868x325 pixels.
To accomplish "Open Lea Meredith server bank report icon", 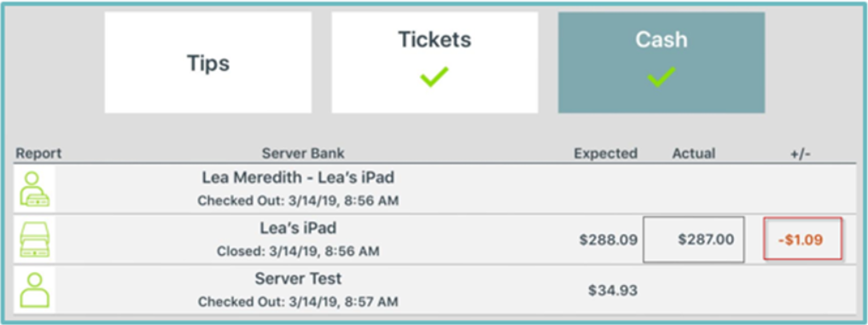I will pos(34,189).
